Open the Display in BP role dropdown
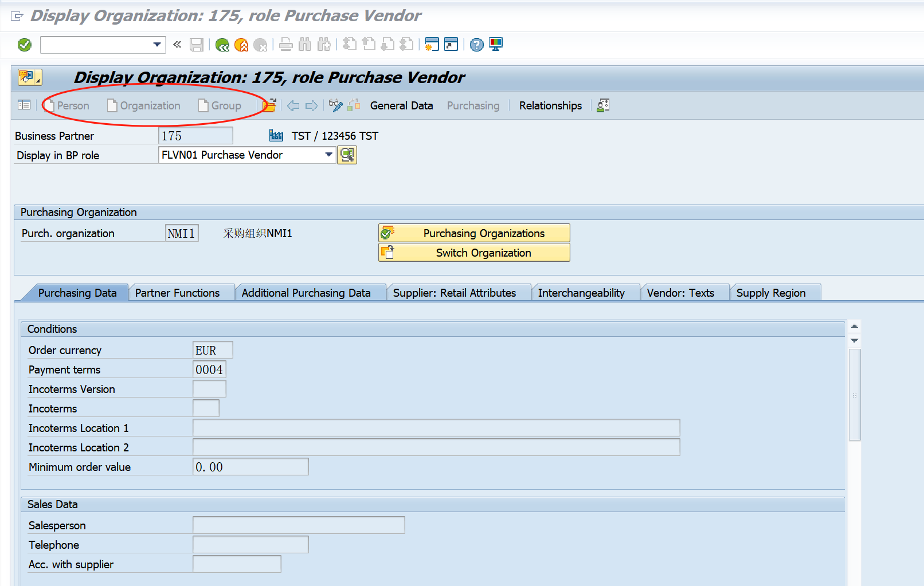Viewport: 924px width, 586px height. tap(328, 155)
